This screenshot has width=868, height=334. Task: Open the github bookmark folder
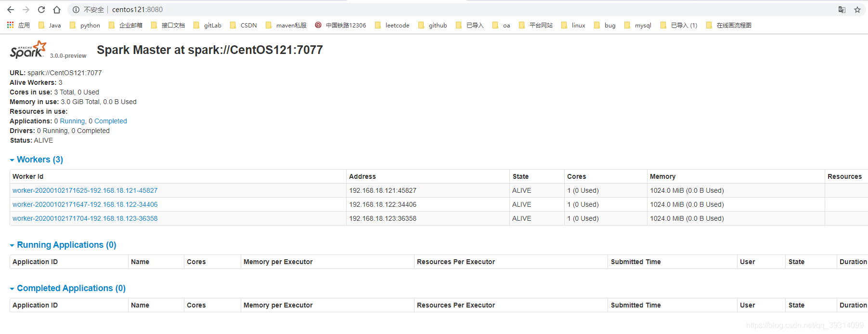(433, 25)
